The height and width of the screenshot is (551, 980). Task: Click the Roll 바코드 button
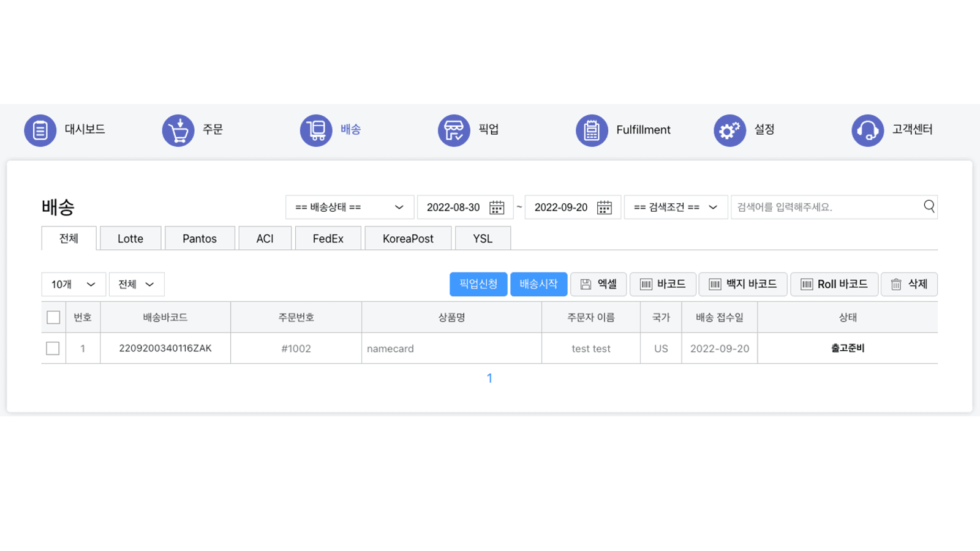[x=834, y=284]
